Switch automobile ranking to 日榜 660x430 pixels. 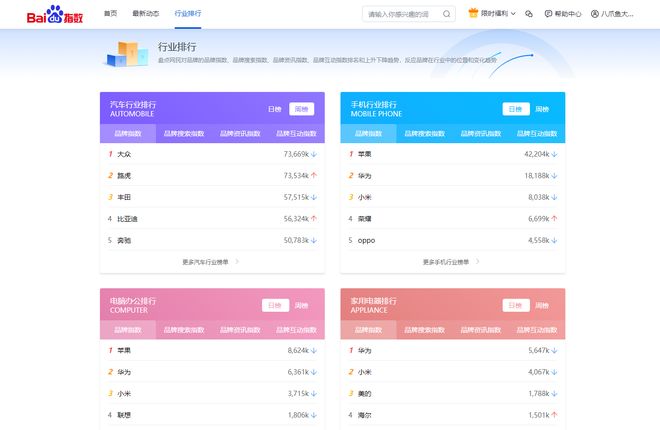click(x=274, y=109)
